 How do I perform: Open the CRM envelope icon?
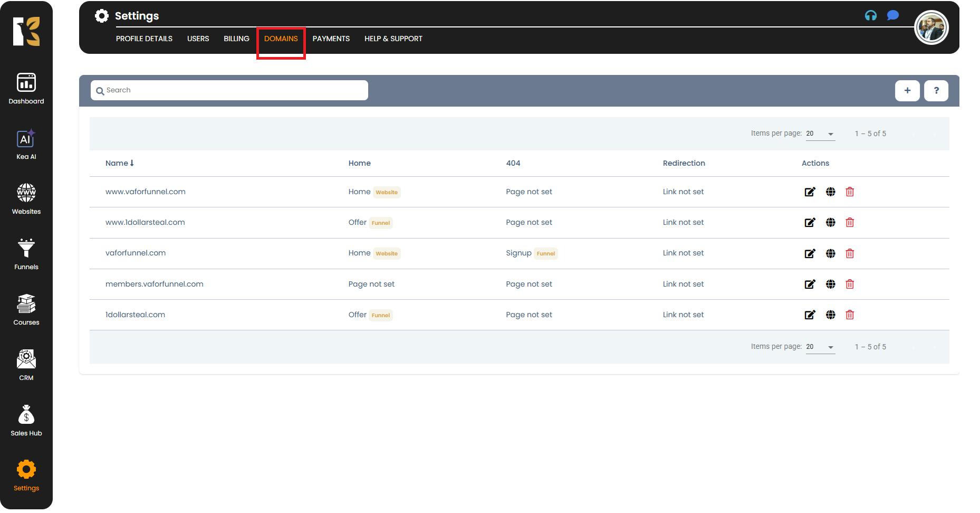(26, 360)
